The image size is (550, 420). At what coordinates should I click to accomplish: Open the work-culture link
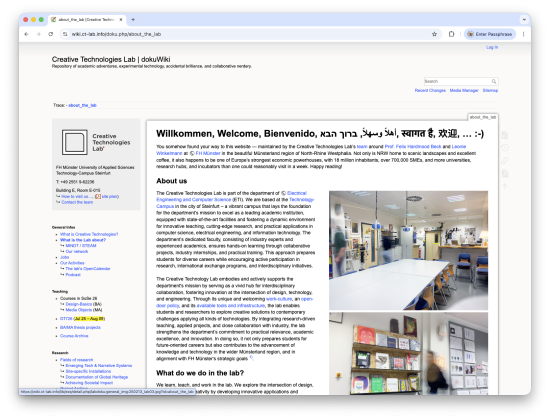click(x=279, y=299)
